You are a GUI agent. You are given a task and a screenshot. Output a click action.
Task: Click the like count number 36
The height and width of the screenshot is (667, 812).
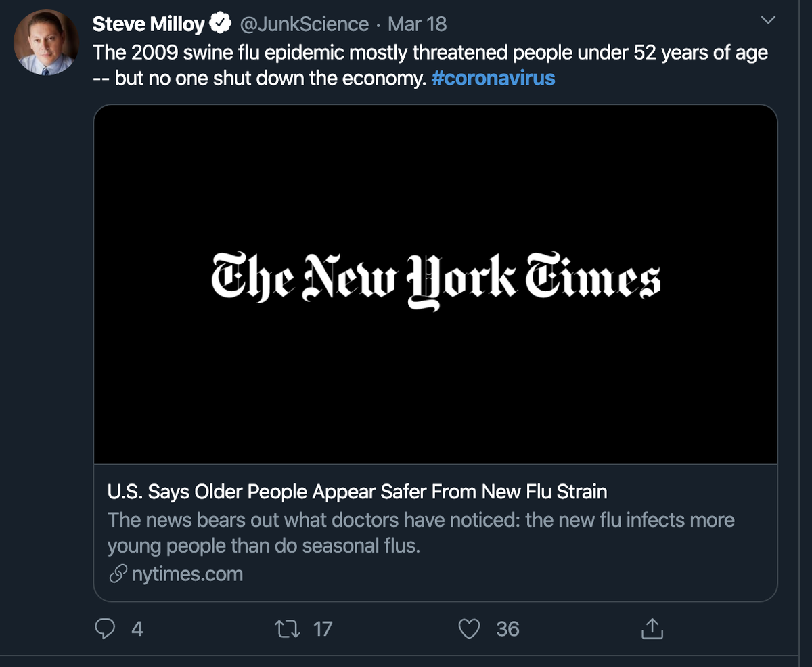[507, 629]
